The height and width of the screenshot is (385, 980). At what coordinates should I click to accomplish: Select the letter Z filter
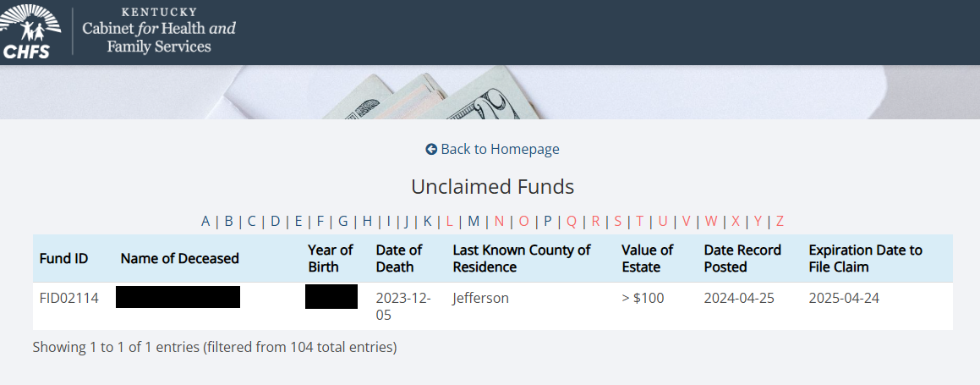pyautogui.click(x=780, y=221)
